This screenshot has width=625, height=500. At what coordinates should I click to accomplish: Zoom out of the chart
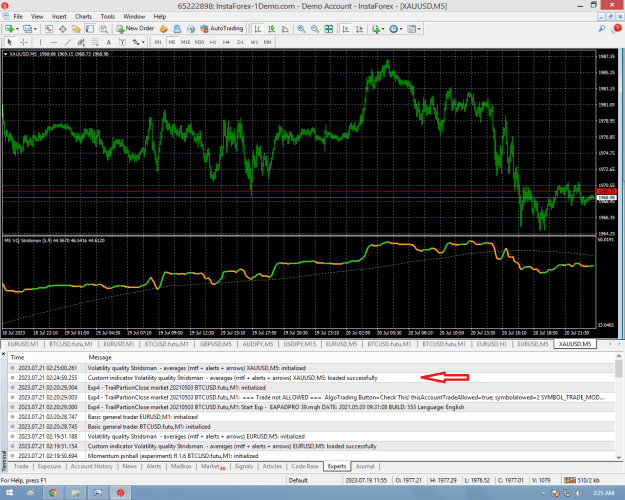click(314, 29)
